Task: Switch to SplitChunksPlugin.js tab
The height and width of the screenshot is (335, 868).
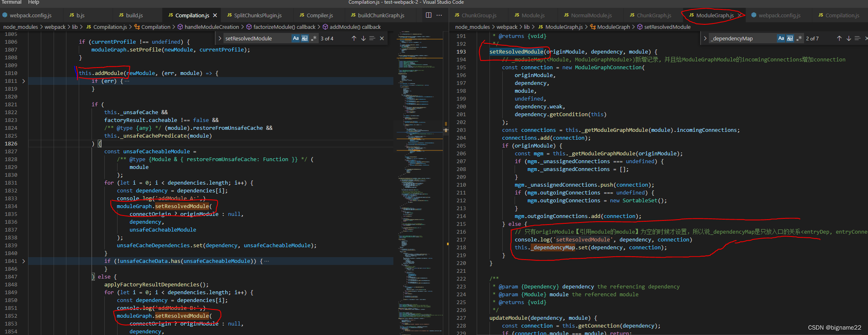Action: pos(258,15)
